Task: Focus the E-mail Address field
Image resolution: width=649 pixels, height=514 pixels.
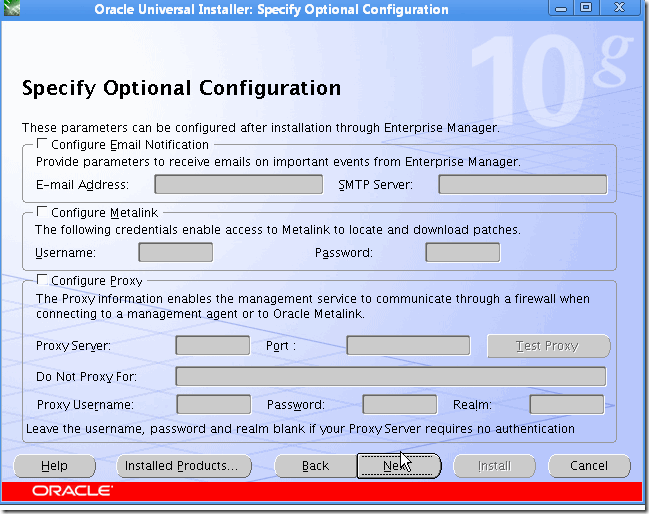Action: click(x=238, y=184)
